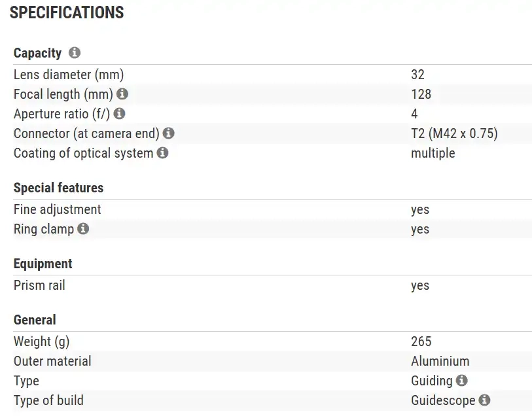This screenshot has height=420, width=532.
Task: Click the Equipment section heading
Action: [43, 264]
